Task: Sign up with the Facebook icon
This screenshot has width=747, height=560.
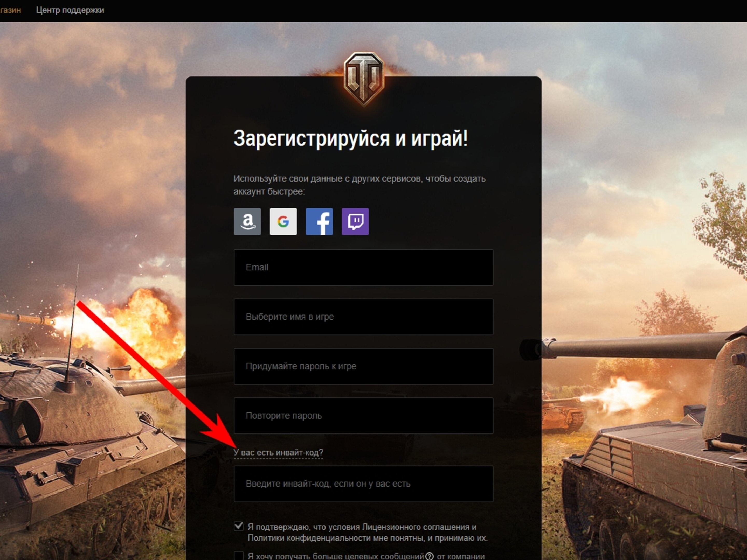Action: tap(319, 221)
